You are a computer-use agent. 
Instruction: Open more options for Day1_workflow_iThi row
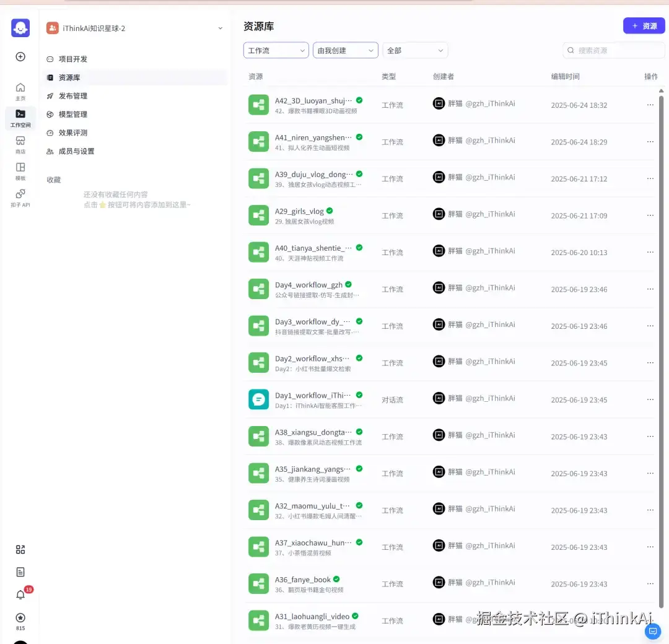pyautogui.click(x=650, y=399)
